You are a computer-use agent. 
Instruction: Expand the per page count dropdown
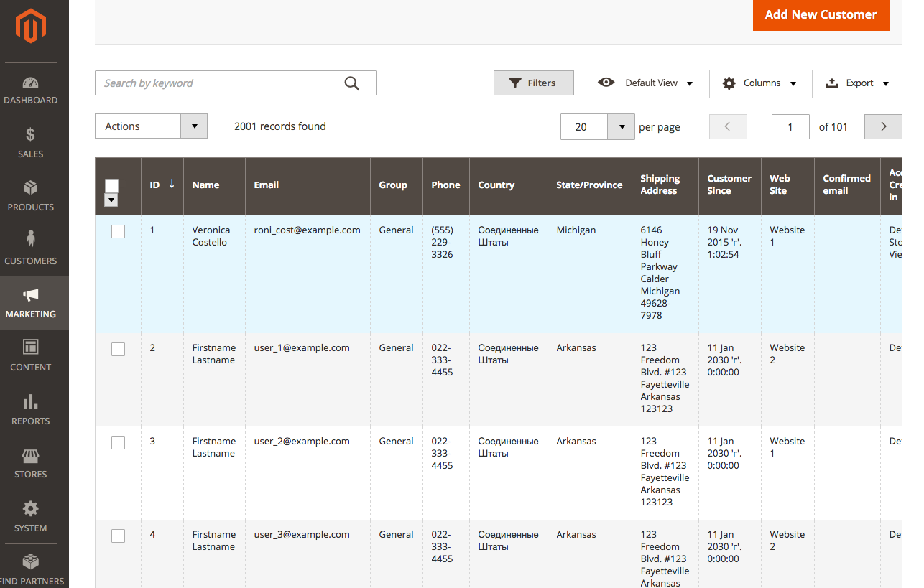[621, 127]
